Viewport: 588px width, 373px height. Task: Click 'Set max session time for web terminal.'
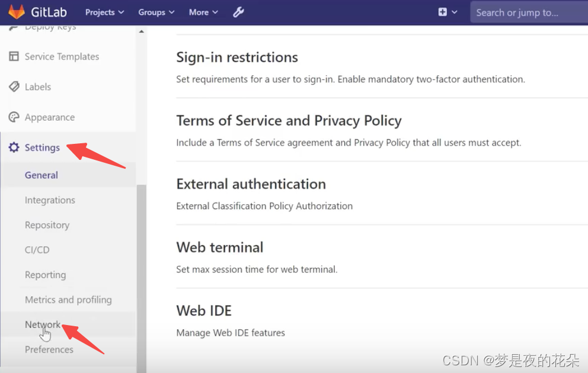[x=257, y=269]
